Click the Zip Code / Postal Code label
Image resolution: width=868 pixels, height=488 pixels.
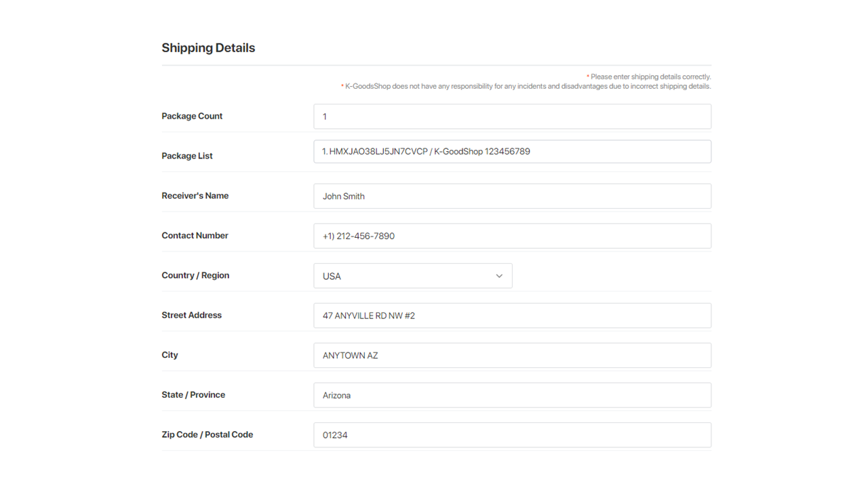207,434
